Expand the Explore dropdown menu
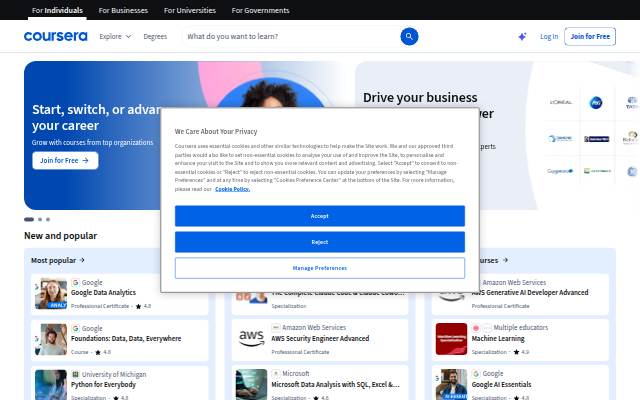 (x=115, y=36)
